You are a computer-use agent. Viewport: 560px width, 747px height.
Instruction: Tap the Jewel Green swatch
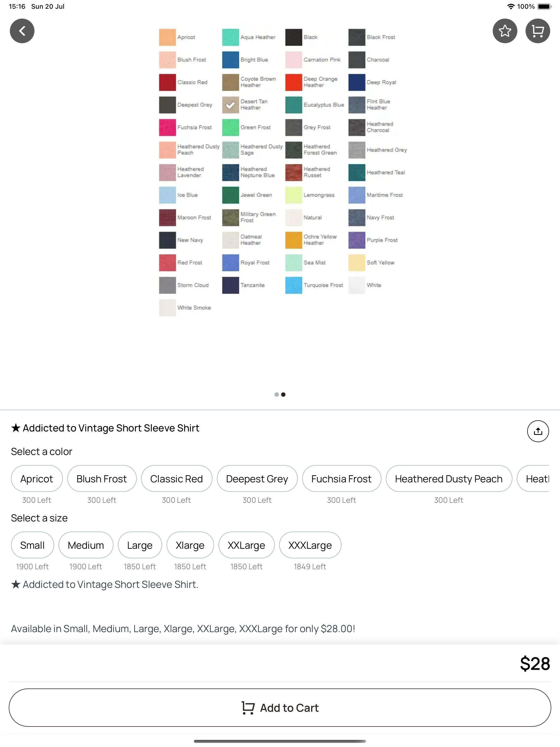point(231,195)
